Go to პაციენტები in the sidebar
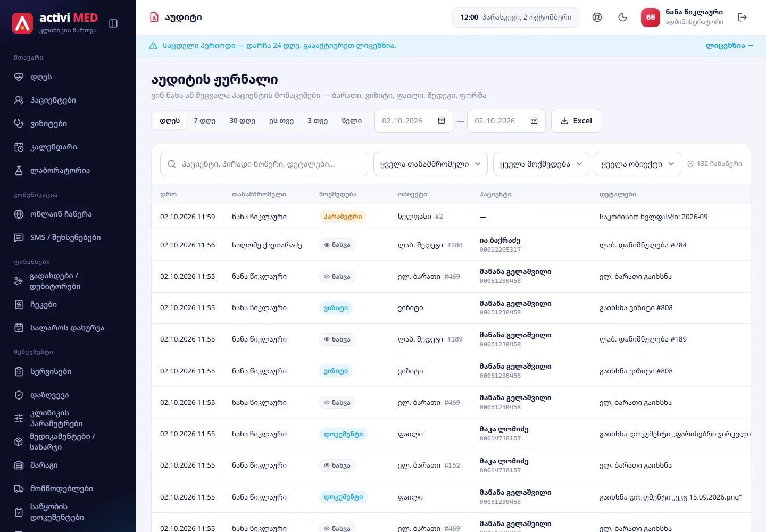The width and height of the screenshot is (766, 532). (x=68, y=101)
